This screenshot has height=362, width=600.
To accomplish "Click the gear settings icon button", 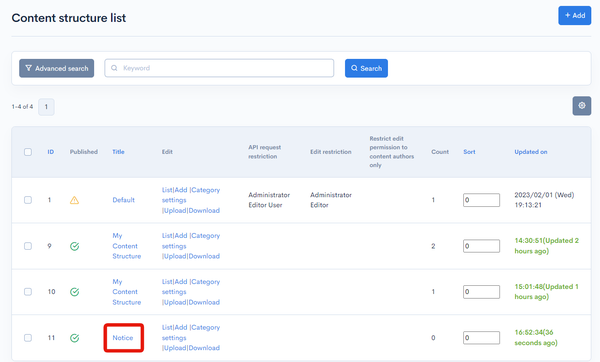I will (x=582, y=106).
